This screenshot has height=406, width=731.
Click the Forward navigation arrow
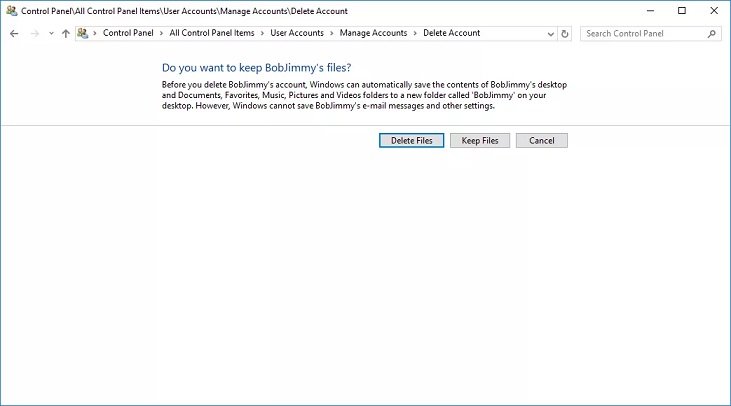(35, 33)
